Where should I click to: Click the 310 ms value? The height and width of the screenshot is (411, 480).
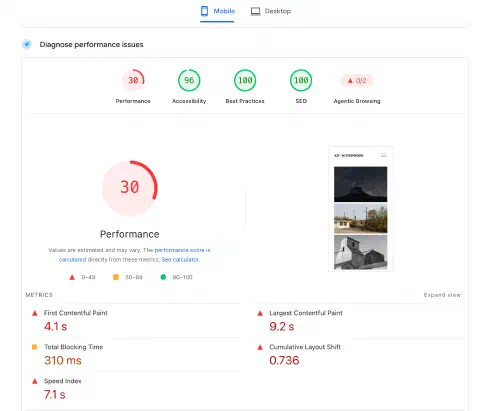[x=63, y=361]
